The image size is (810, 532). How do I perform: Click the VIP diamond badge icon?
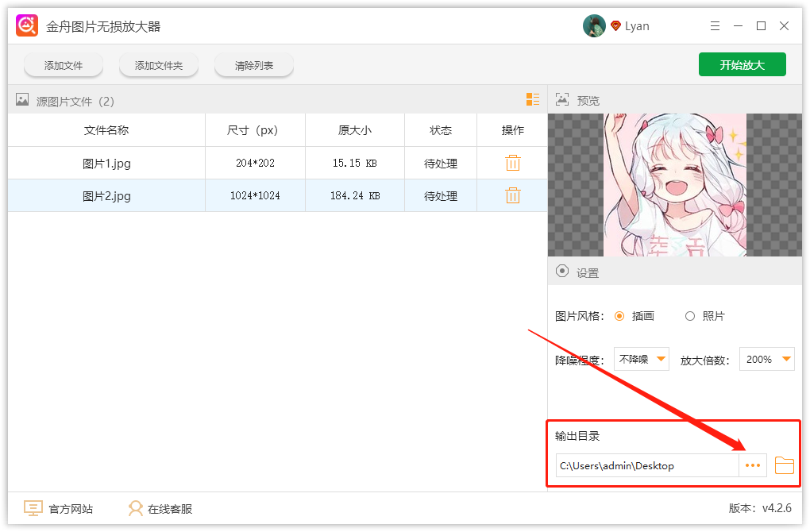pyautogui.click(x=615, y=26)
